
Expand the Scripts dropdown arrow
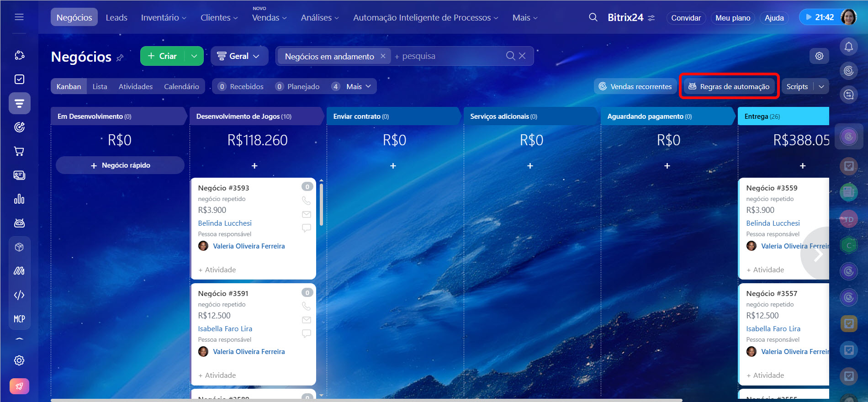coord(821,86)
